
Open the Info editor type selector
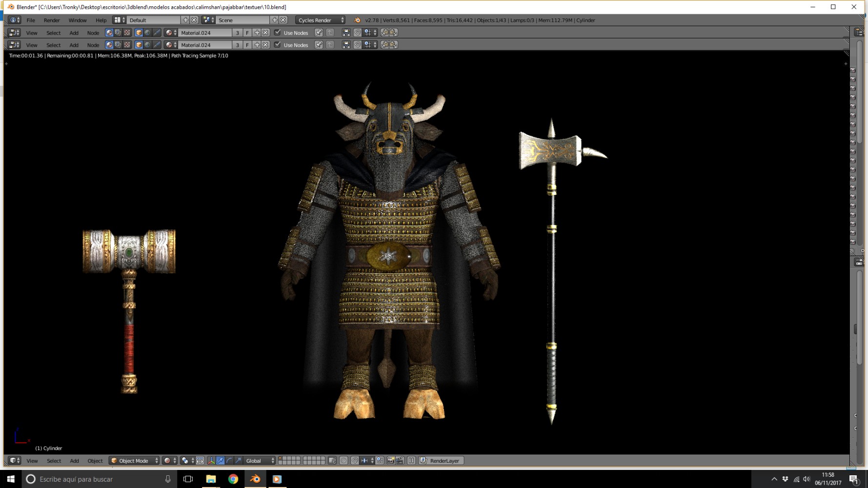pos(15,20)
